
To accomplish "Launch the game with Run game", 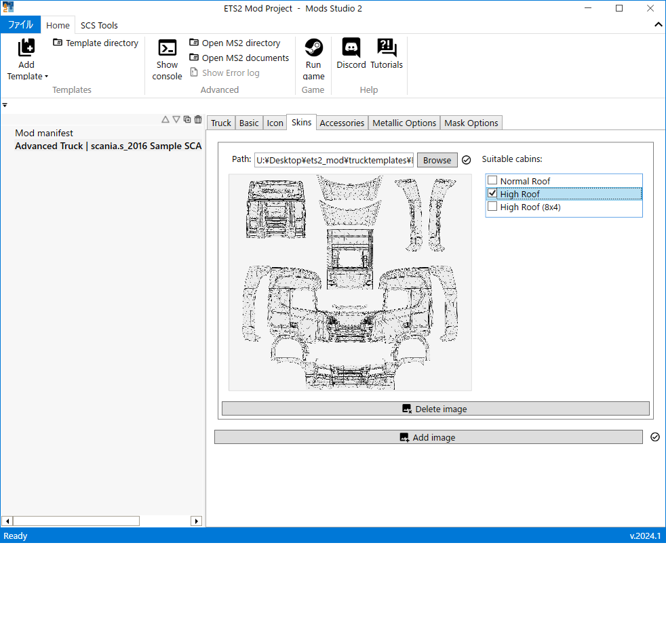I will coord(313,48).
